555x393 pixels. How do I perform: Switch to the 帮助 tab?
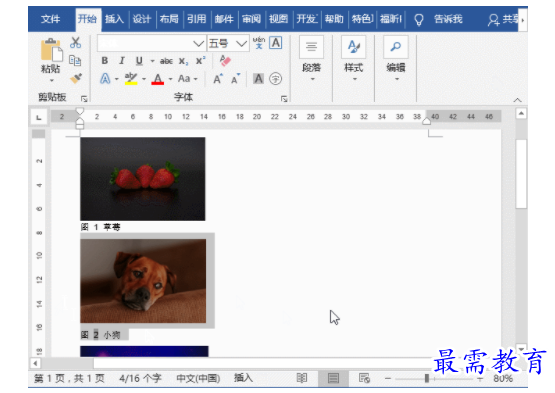pyautogui.click(x=334, y=19)
